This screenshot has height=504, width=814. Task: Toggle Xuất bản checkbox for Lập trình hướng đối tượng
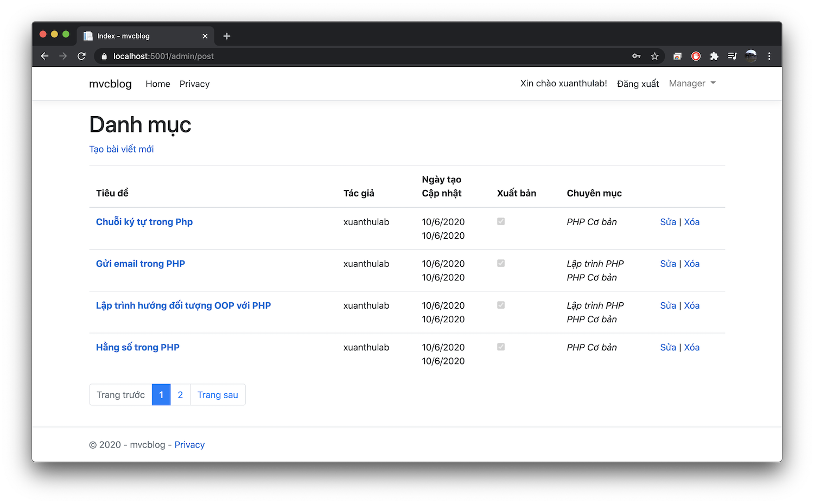(x=501, y=305)
